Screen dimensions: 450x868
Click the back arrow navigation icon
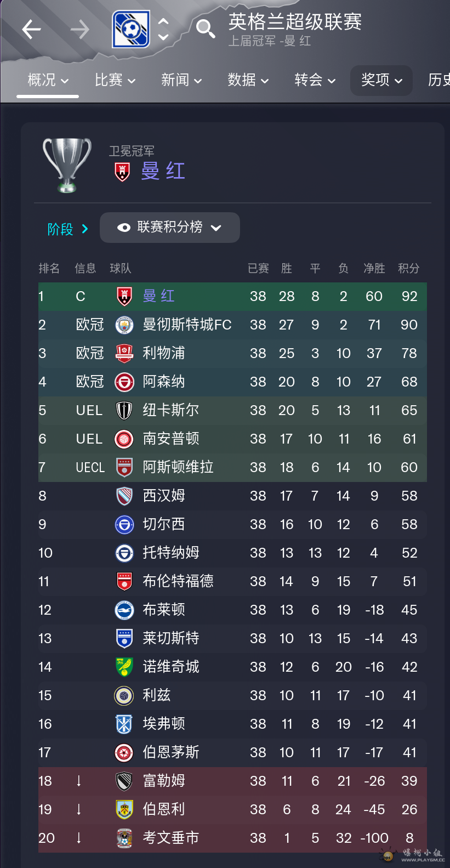tap(31, 29)
